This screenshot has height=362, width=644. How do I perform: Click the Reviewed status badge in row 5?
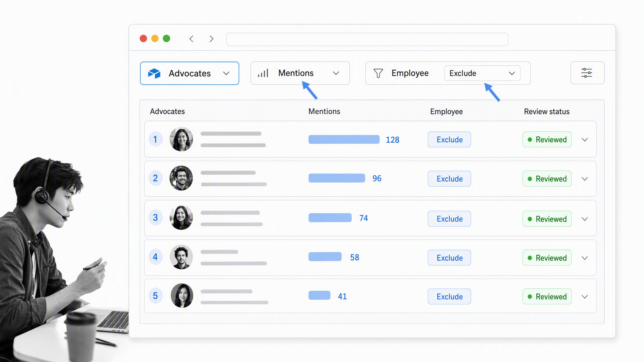tap(547, 296)
